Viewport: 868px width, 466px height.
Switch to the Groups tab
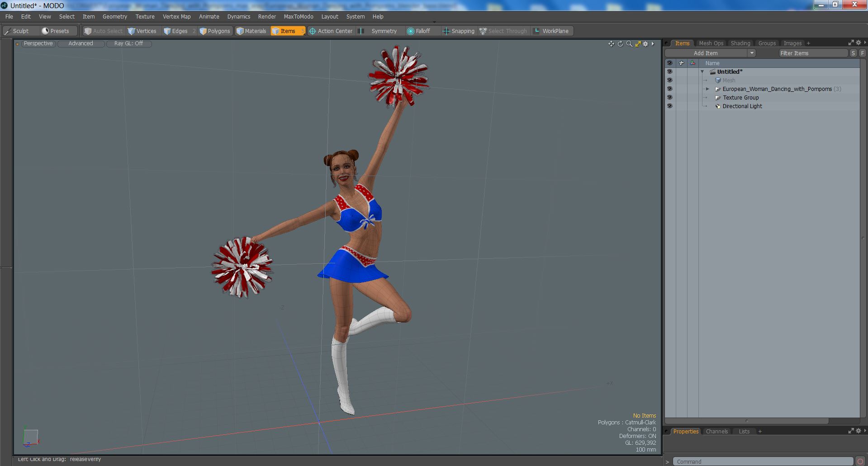(767, 43)
